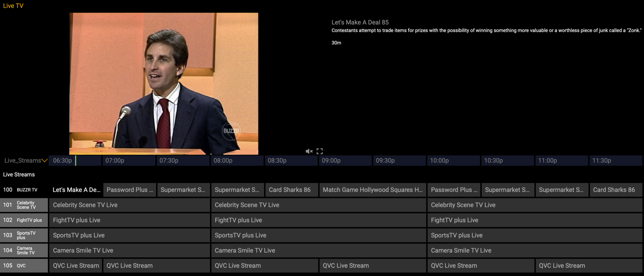The width and height of the screenshot is (644, 276).
Task: Select FightTV plus Live starting at 10:00p
Action: point(535,220)
